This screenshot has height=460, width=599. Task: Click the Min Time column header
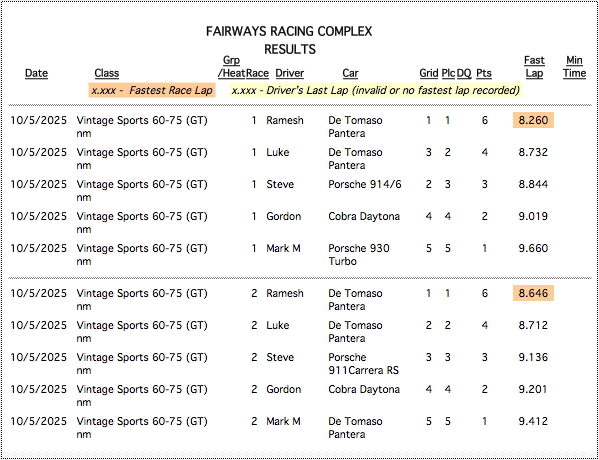[x=574, y=66]
